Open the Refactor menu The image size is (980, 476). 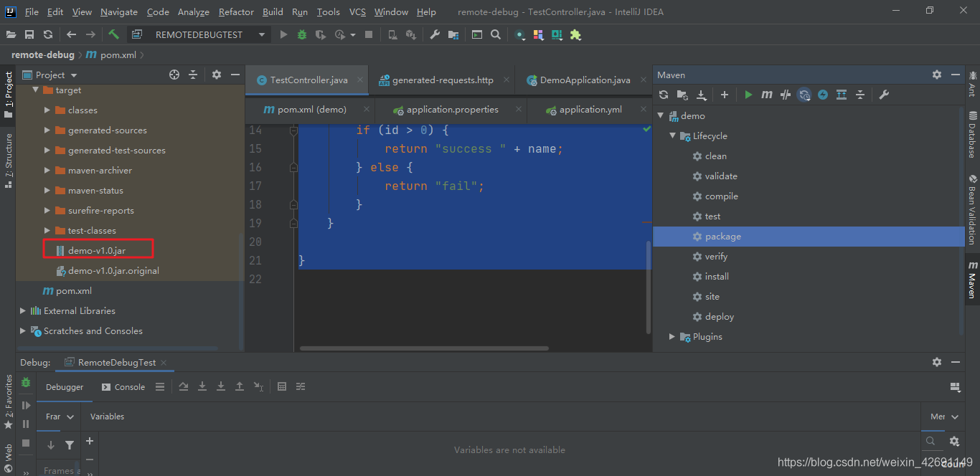point(236,12)
